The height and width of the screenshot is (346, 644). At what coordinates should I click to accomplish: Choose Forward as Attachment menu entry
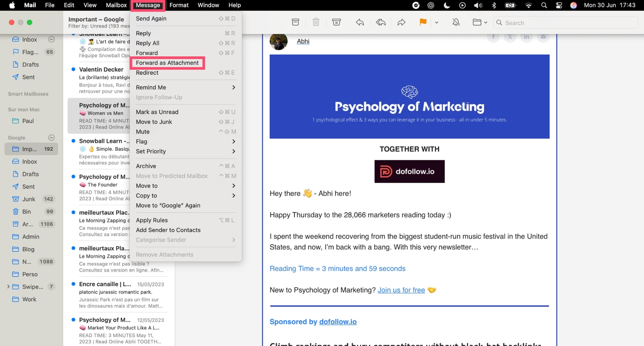point(167,63)
